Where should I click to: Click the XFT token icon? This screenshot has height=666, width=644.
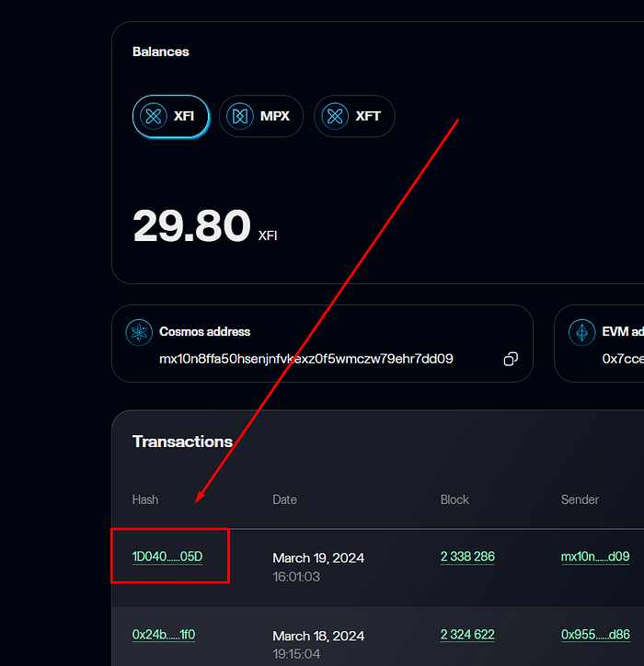(x=335, y=116)
